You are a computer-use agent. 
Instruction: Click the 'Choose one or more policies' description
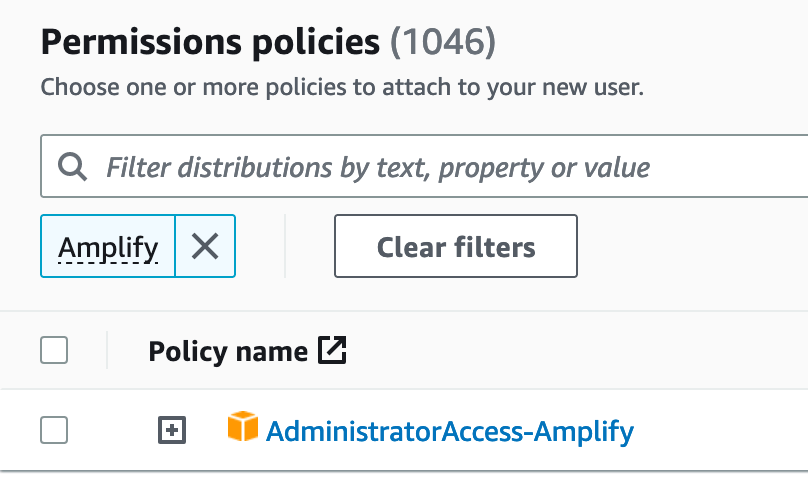(x=342, y=87)
